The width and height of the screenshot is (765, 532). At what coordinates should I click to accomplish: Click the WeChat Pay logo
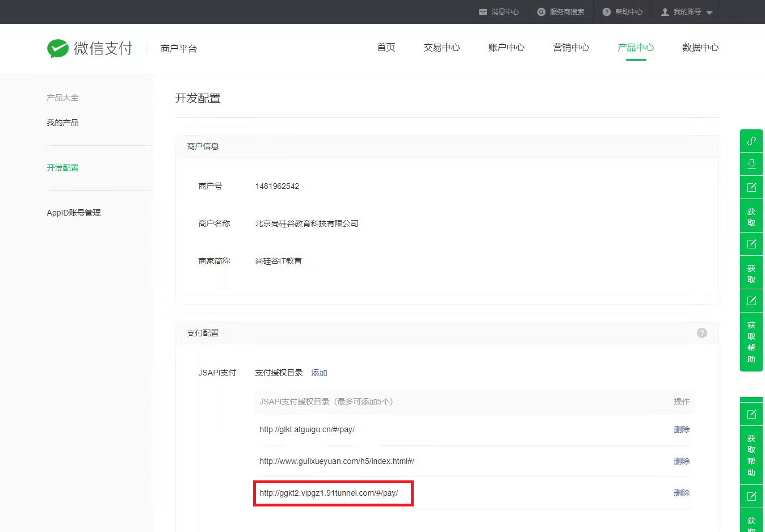[90, 48]
